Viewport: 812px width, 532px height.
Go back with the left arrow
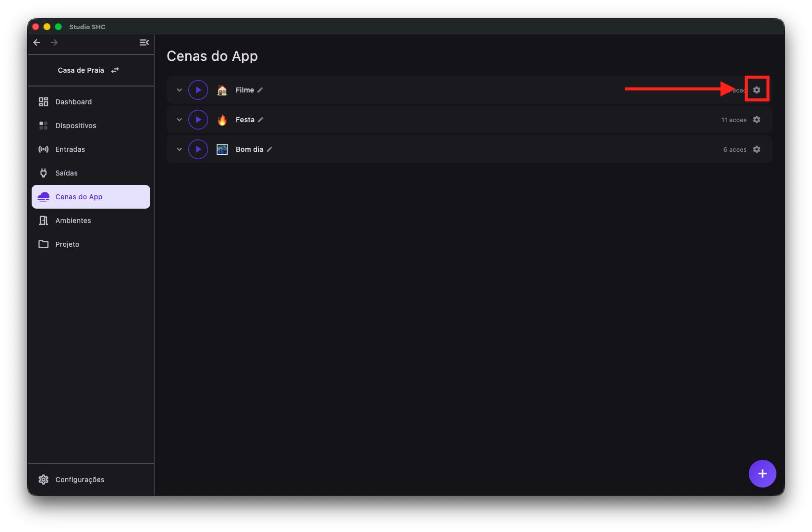pos(37,43)
